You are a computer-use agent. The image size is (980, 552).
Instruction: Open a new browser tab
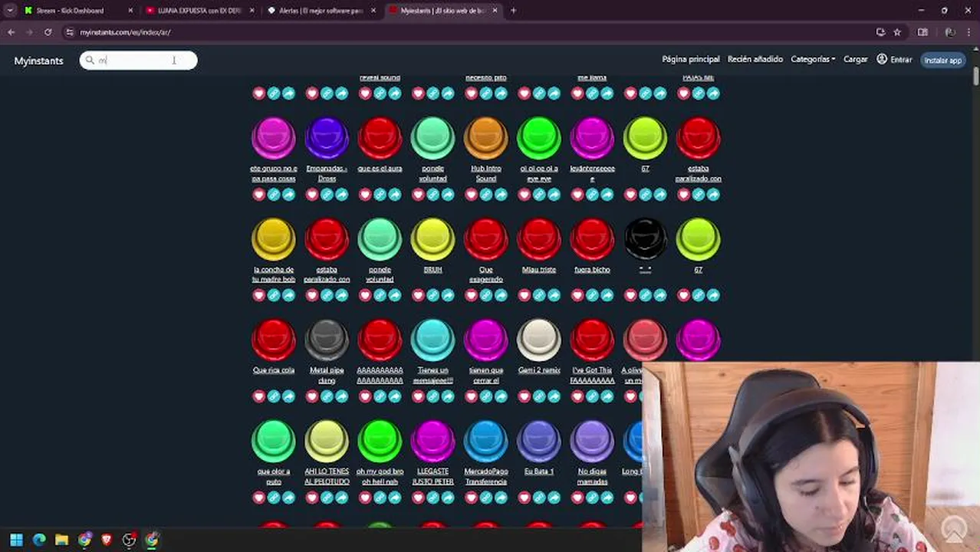pyautogui.click(x=513, y=11)
